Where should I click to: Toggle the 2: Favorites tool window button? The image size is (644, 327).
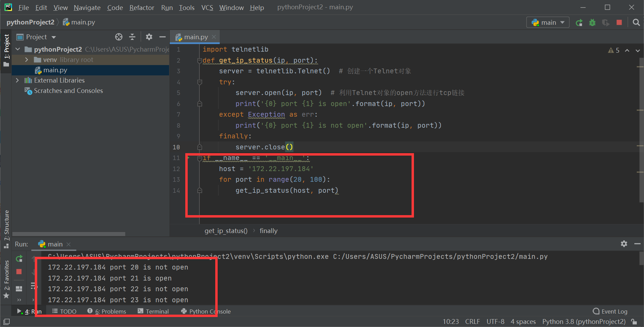pos(6,279)
